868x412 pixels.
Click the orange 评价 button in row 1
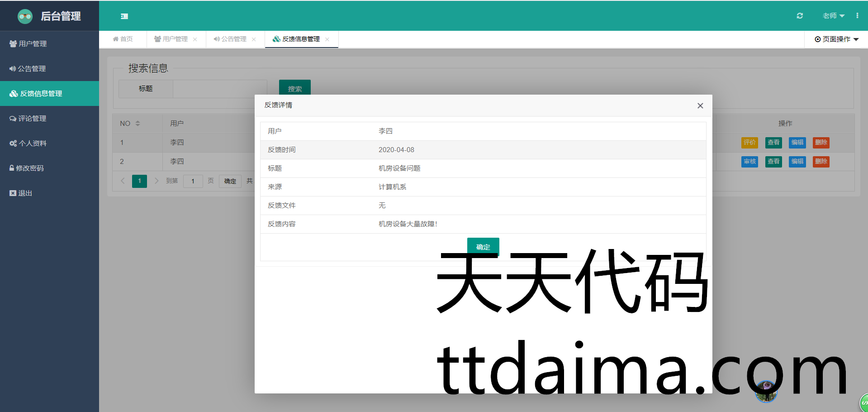(749, 143)
